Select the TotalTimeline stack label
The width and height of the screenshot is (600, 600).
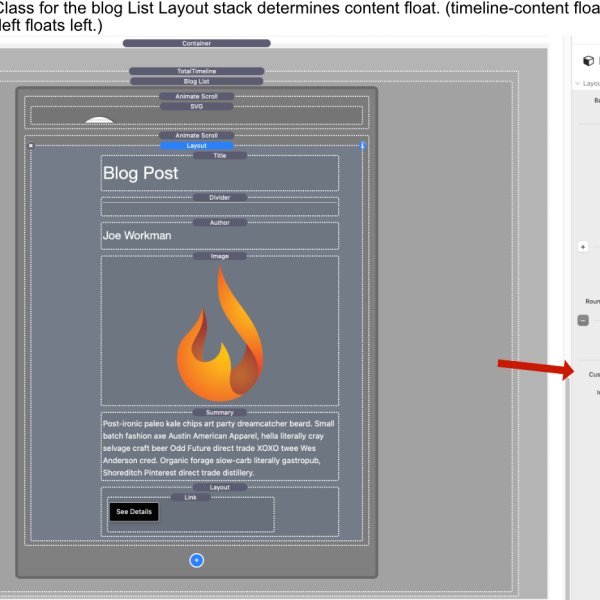197,71
